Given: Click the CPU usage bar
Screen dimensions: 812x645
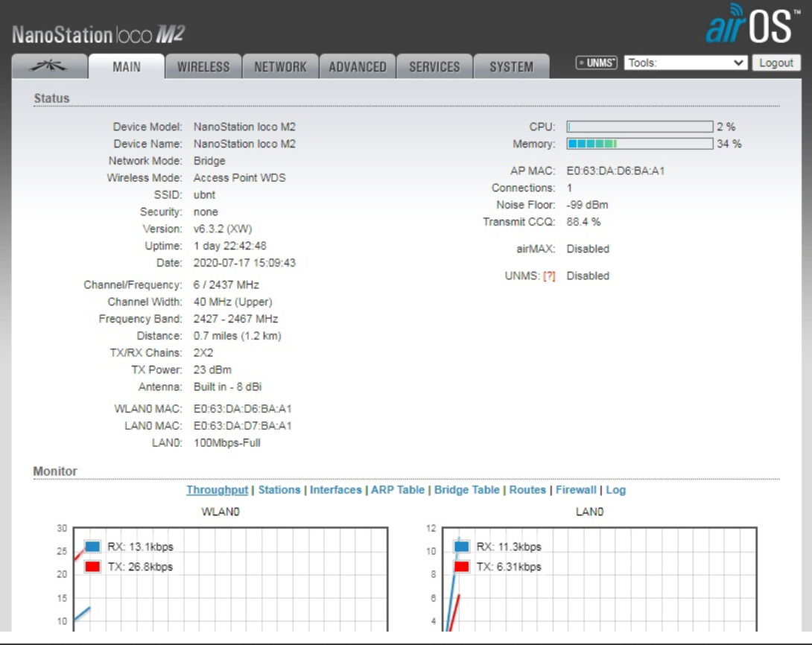Looking at the screenshot, I should [640, 127].
